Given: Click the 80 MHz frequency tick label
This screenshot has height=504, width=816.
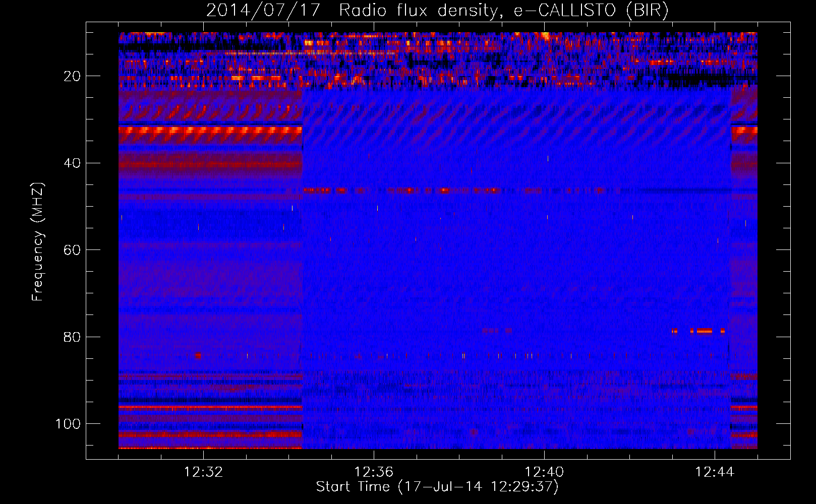Looking at the screenshot, I should (72, 337).
